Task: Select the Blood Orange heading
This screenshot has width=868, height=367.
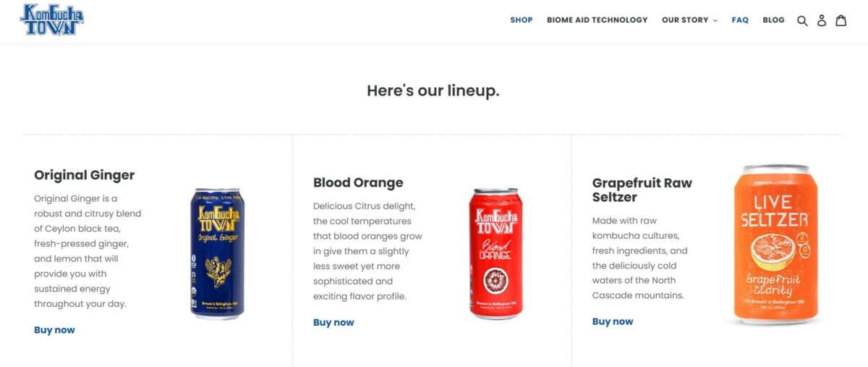Action: click(358, 182)
